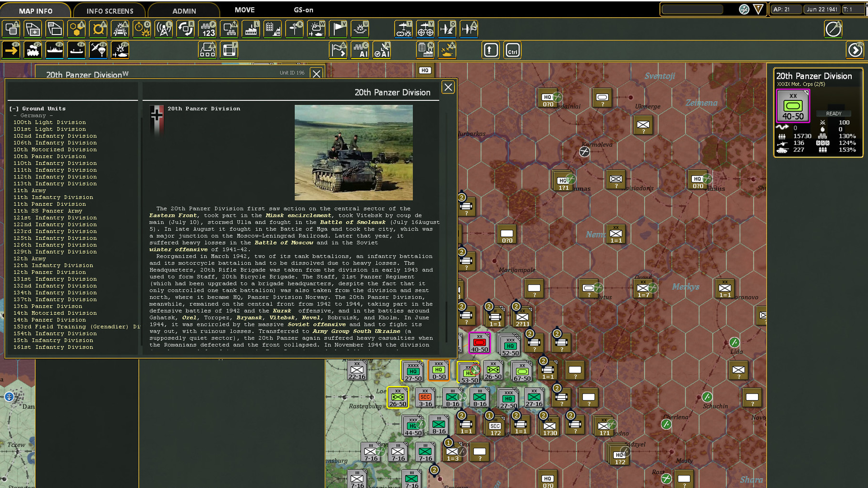
Task: Click the bomber recon icon marked T
Action: (x=404, y=29)
